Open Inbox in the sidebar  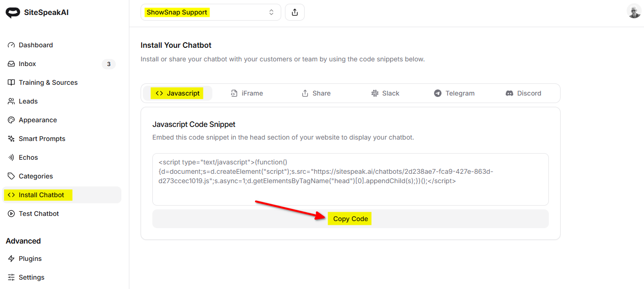coord(62,64)
